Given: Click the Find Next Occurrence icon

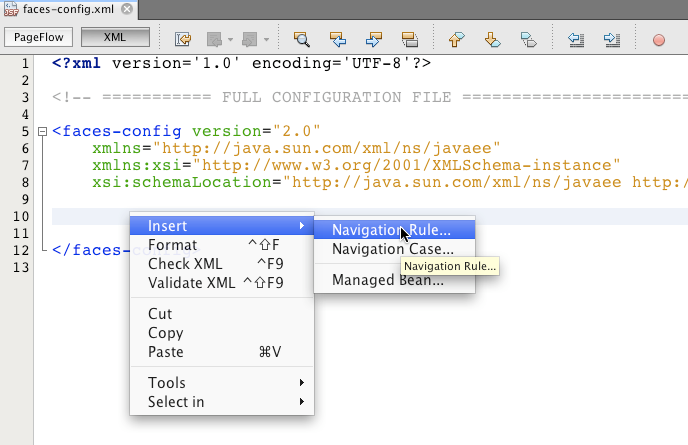Looking at the screenshot, I should click(373, 39).
